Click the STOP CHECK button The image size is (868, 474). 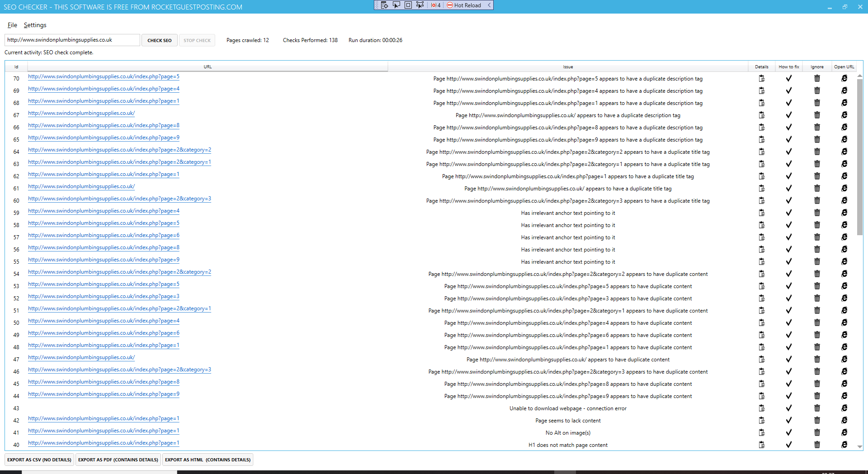pos(197,40)
